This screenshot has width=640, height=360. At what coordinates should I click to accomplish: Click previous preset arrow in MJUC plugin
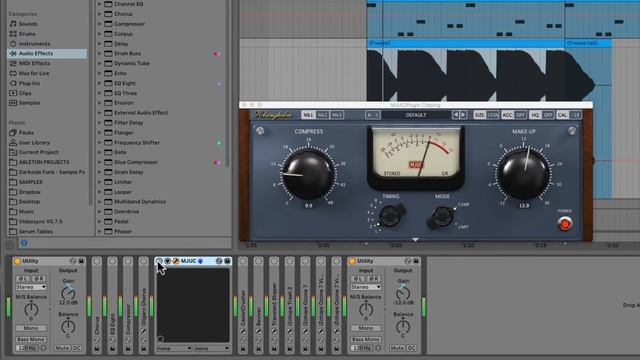click(456, 115)
